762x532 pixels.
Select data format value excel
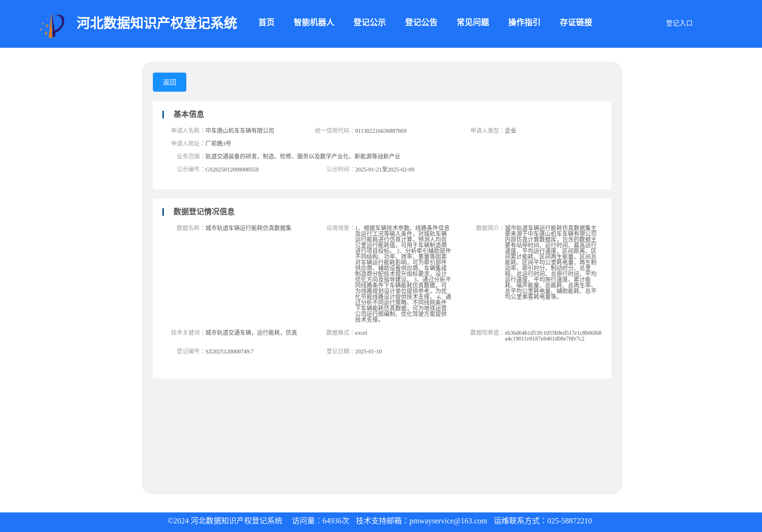tap(361, 333)
